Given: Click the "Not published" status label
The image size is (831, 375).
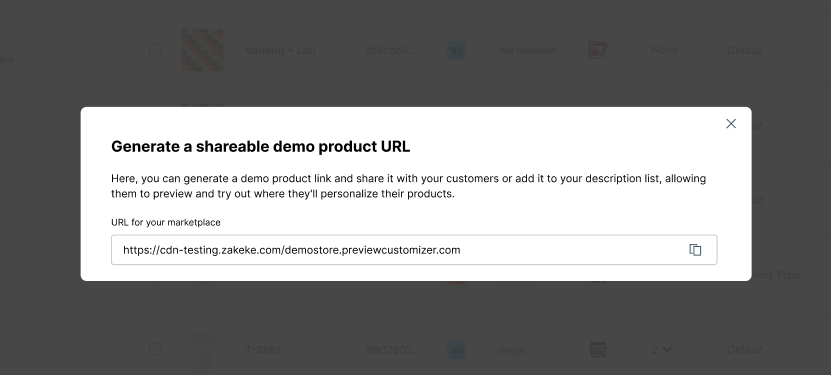Looking at the screenshot, I should (x=527, y=50).
